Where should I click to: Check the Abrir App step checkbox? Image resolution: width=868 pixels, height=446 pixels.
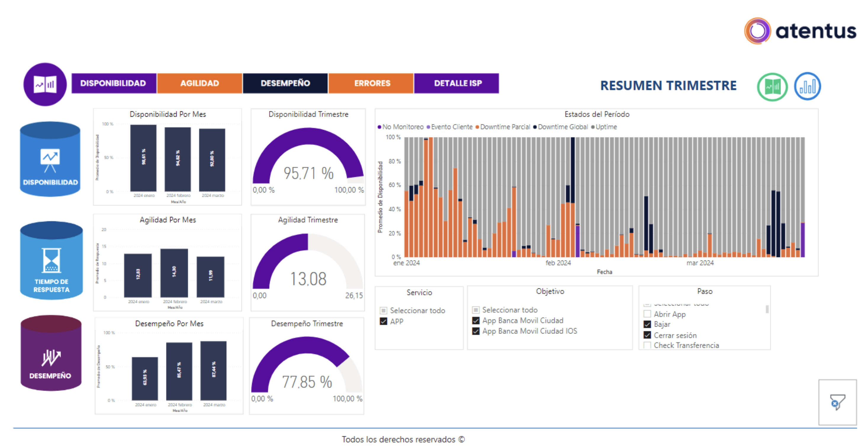(647, 314)
